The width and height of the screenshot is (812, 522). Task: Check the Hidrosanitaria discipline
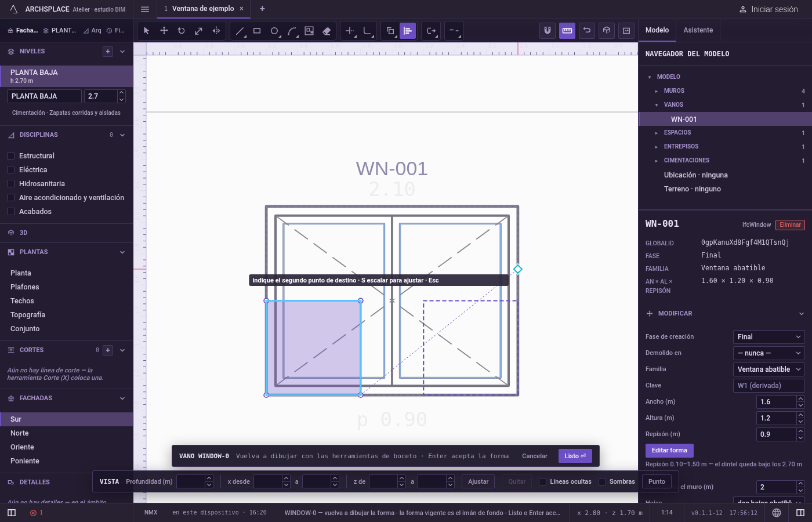(10, 184)
